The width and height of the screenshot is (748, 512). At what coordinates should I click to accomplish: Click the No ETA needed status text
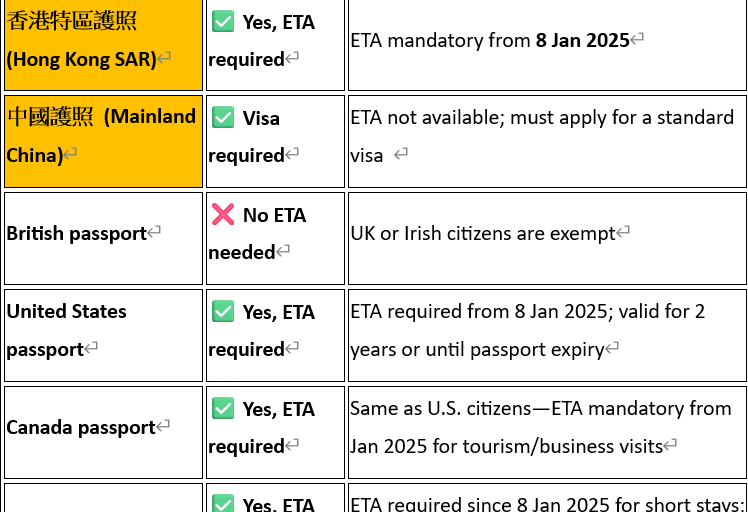(258, 234)
